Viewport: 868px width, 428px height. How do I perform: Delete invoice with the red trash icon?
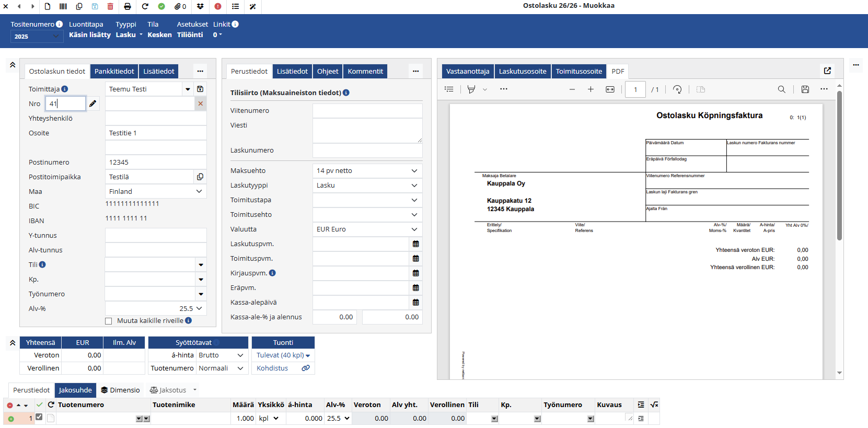tap(110, 6)
